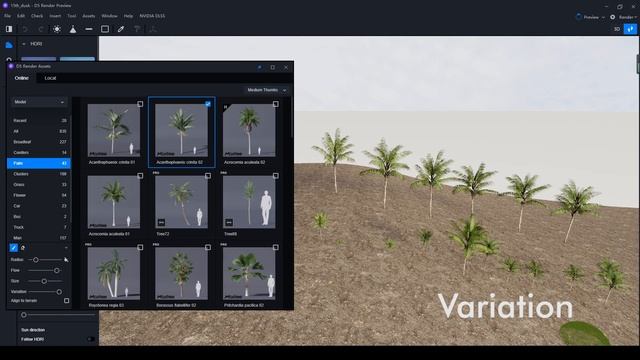Viewport: 640px width, 360px height.
Task: Check the Roystonea regia checkbox
Action: [x=140, y=247]
